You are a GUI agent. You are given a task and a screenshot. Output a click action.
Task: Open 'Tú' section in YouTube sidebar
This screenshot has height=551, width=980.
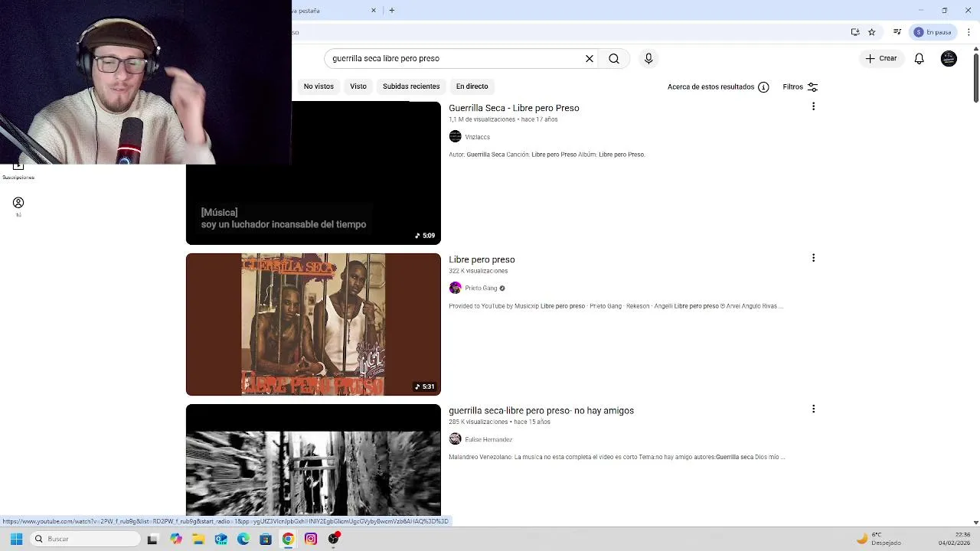click(18, 207)
